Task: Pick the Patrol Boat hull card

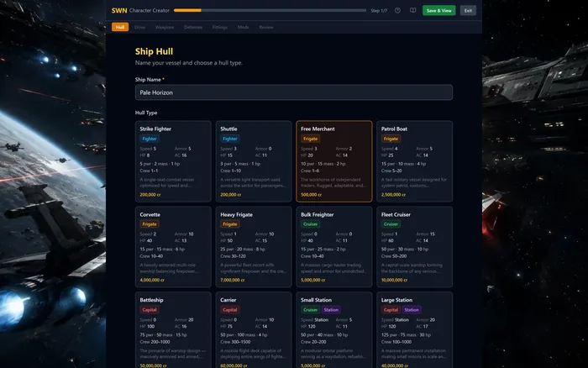Action: 415,161
